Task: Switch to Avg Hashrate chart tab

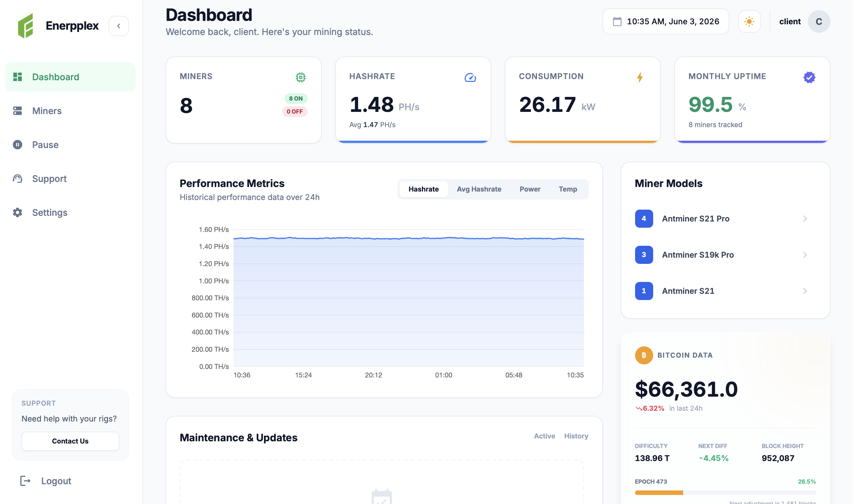Action: pyautogui.click(x=479, y=189)
